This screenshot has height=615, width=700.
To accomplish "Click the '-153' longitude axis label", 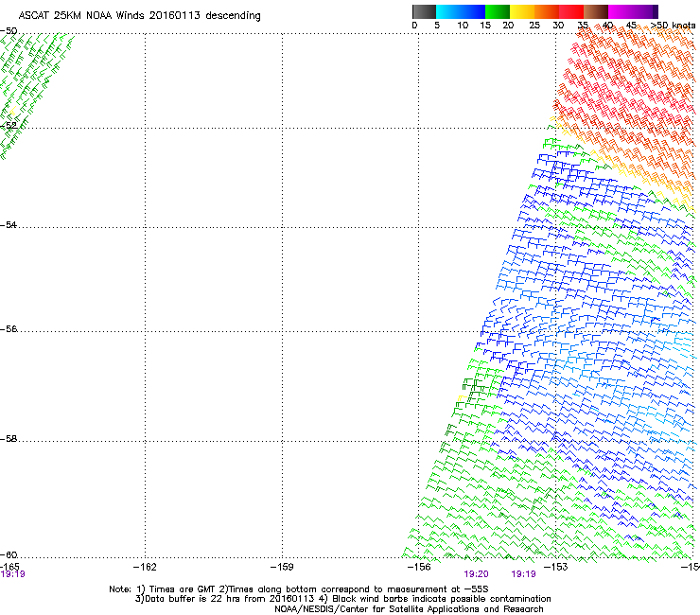I will (x=556, y=567).
